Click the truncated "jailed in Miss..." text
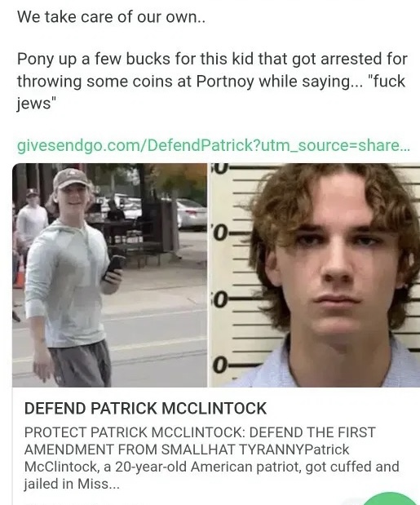 (72, 484)
